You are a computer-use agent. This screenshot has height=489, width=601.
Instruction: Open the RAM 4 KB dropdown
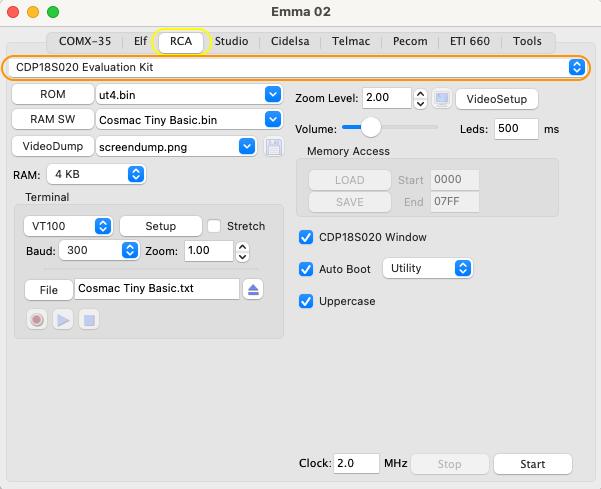click(x=96, y=174)
